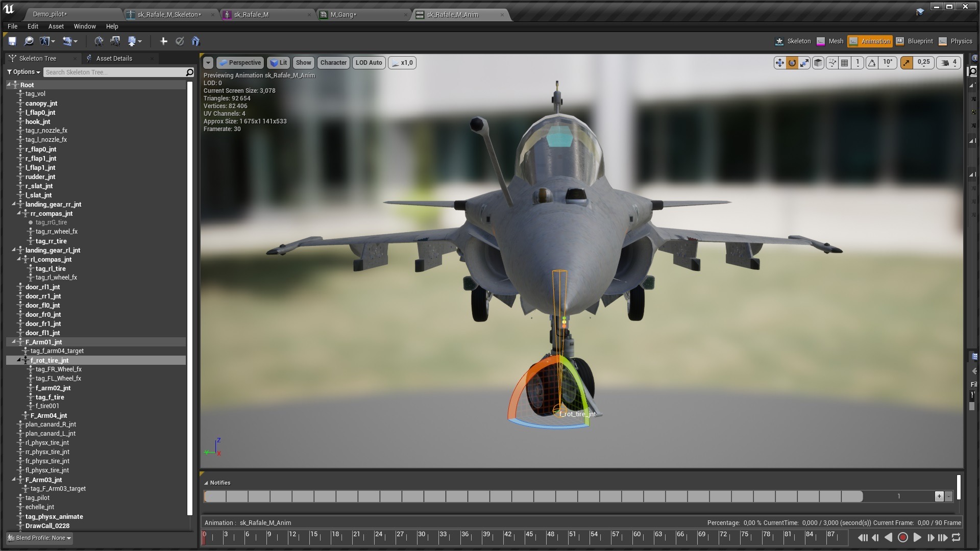980x551 pixels.
Task: Open the scale snap 0,25 dropdown
Action: click(x=924, y=63)
